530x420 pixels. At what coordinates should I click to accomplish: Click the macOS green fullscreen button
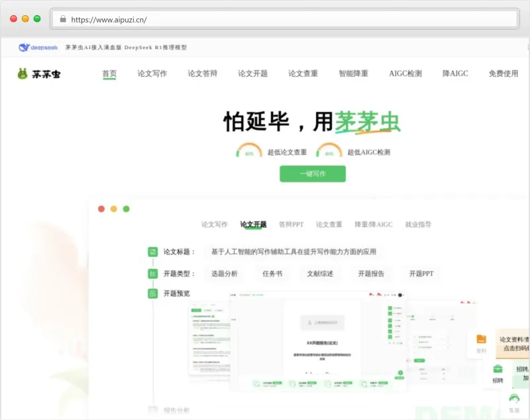pyautogui.click(x=37, y=19)
